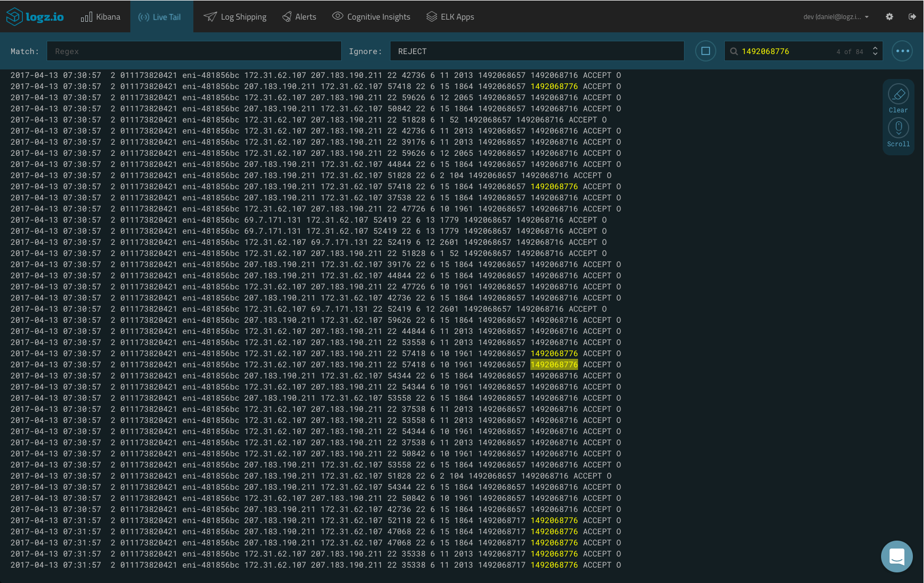
Task: Open the more options ellipsis button
Action: tap(902, 51)
